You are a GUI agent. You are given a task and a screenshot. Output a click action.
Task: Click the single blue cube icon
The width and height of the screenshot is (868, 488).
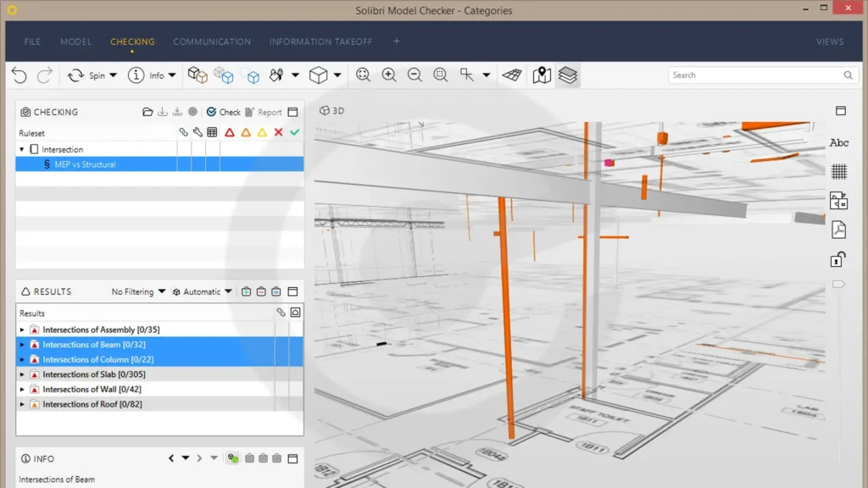click(253, 75)
